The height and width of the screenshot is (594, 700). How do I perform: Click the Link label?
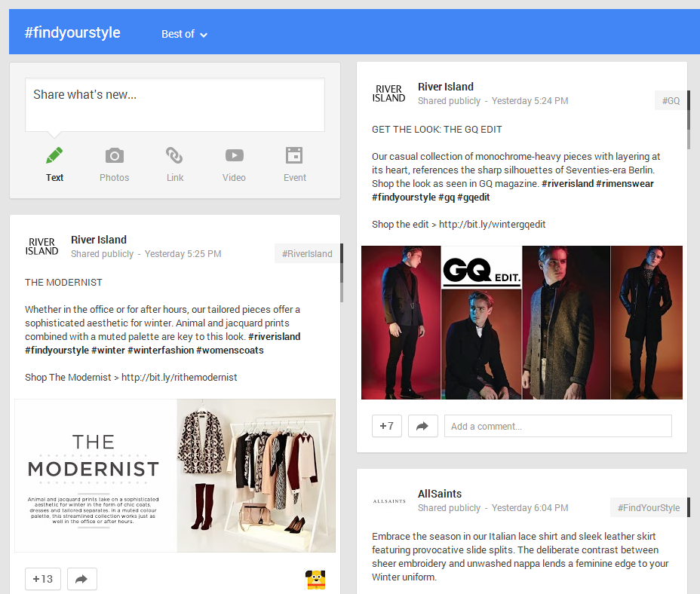click(175, 178)
